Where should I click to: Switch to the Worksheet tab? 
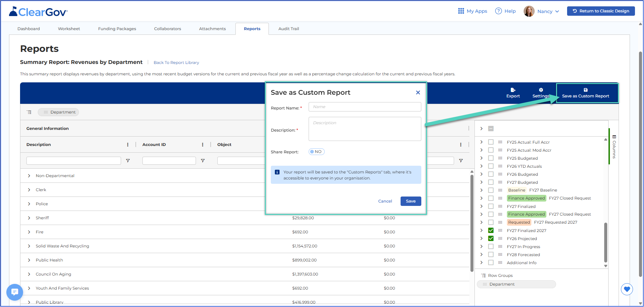(69, 29)
